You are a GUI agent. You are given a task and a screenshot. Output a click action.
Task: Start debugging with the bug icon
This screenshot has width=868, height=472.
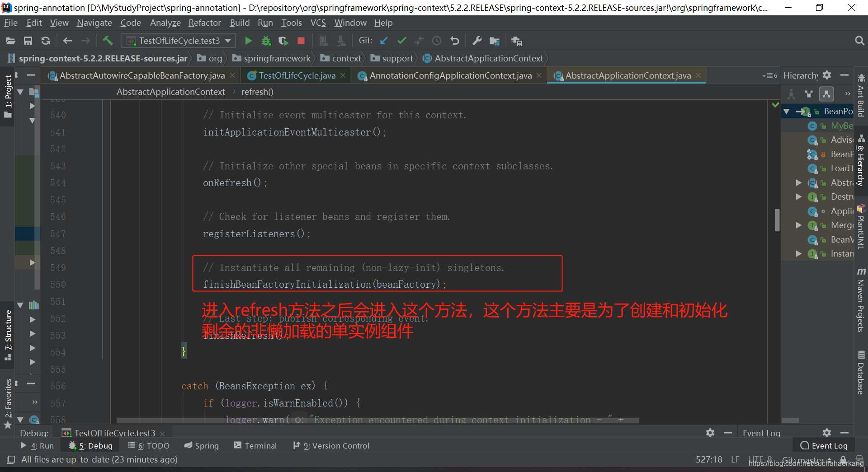pyautogui.click(x=266, y=41)
